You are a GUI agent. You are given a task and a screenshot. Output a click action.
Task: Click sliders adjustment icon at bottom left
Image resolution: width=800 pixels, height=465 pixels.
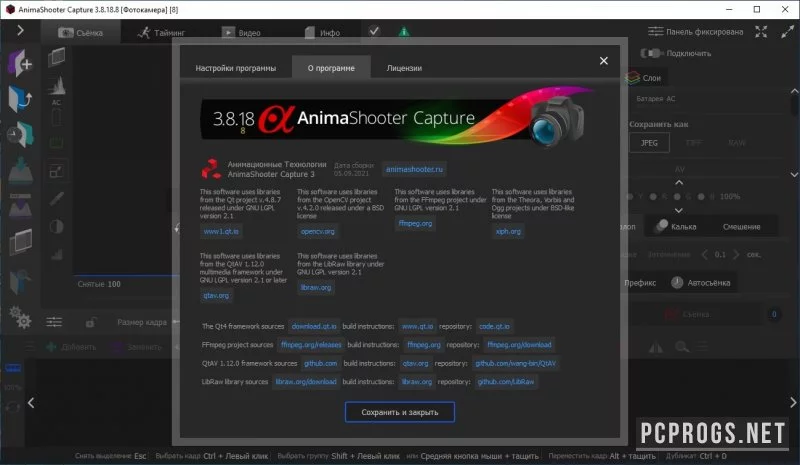(x=54, y=322)
